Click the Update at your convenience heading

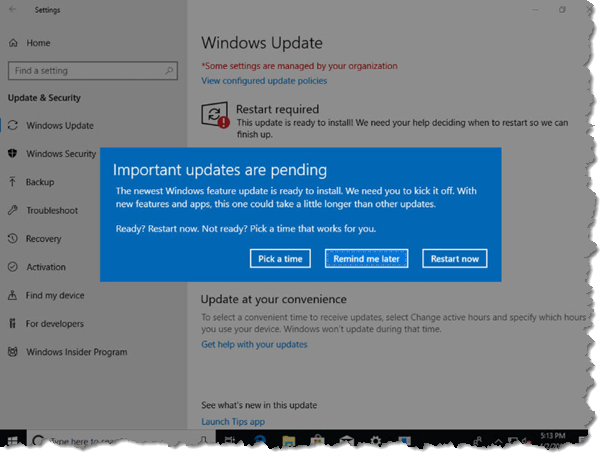point(274,299)
